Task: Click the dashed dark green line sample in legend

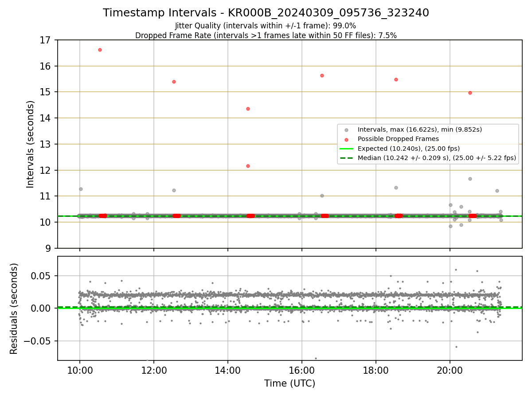Action: pyautogui.click(x=346, y=158)
